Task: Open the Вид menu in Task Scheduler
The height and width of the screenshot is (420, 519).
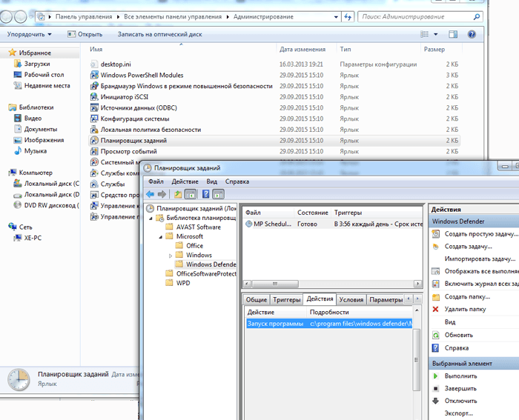Action: [x=212, y=181]
